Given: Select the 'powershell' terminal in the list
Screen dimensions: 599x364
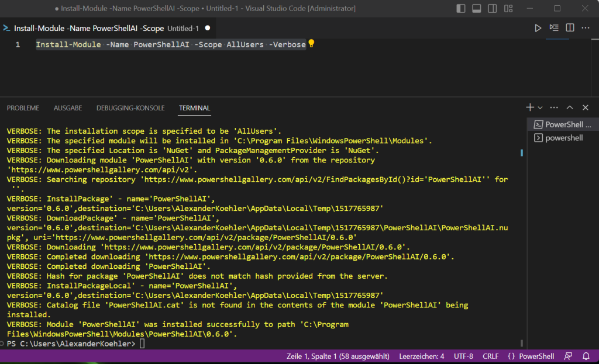Looking at the screenshot, I should coord(563,138).
